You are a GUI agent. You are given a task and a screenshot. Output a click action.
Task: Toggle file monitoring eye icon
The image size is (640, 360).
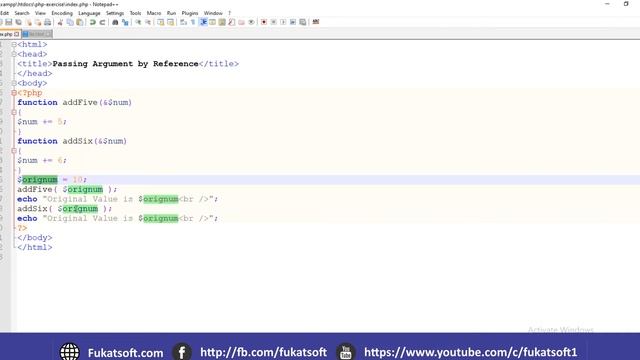click(251, 22)
